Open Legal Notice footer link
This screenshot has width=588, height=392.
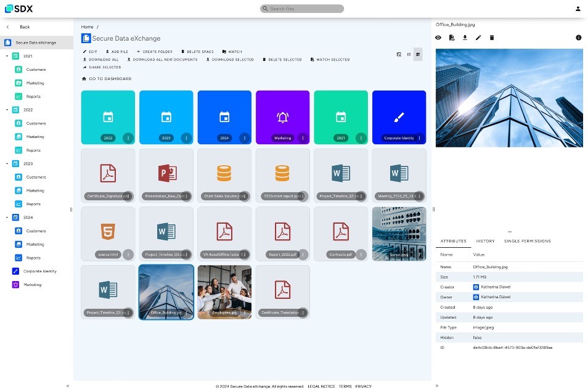[x=321, y=386]
